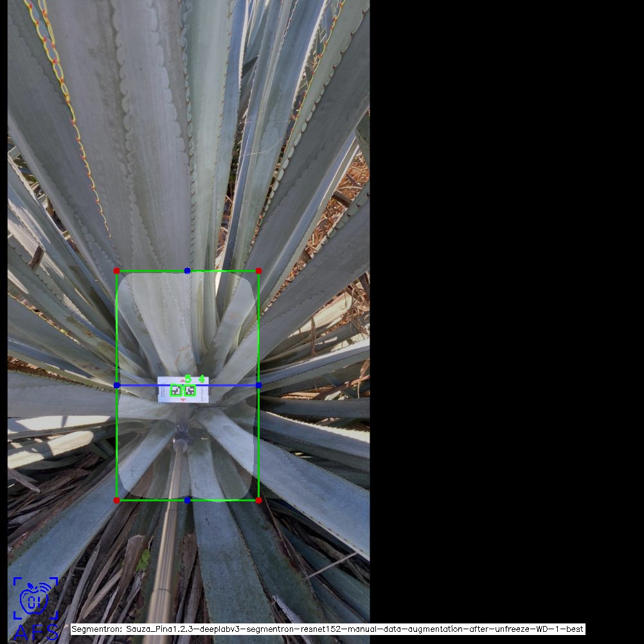The width and height of the screenshot is (644, 644).
Task: Click the blue midpoint on top edge
Action: (x=187, y=271)
